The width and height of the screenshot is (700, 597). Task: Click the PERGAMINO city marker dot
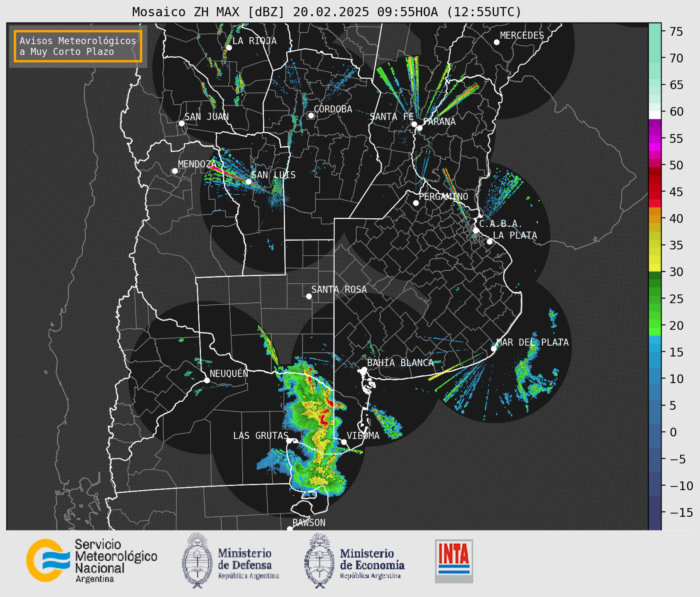coord(416,203)
